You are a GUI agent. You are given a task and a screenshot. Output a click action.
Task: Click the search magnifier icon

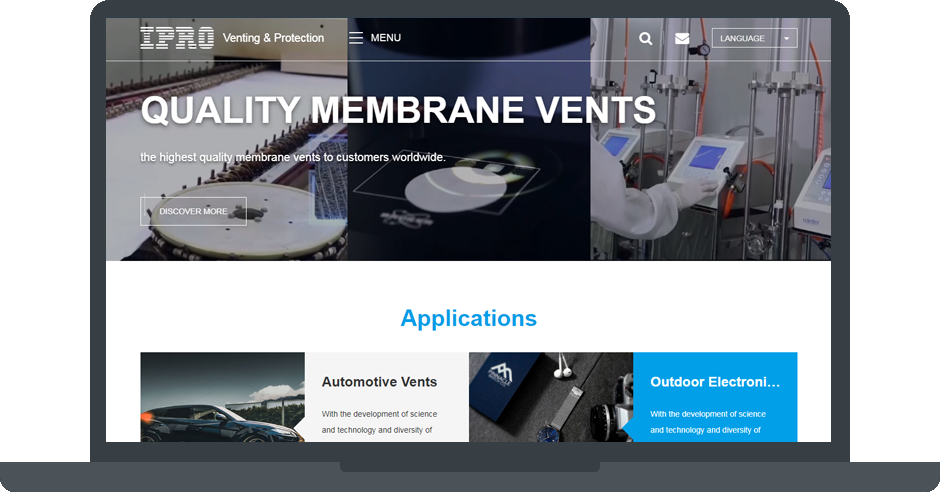click(x=646, y=38)
